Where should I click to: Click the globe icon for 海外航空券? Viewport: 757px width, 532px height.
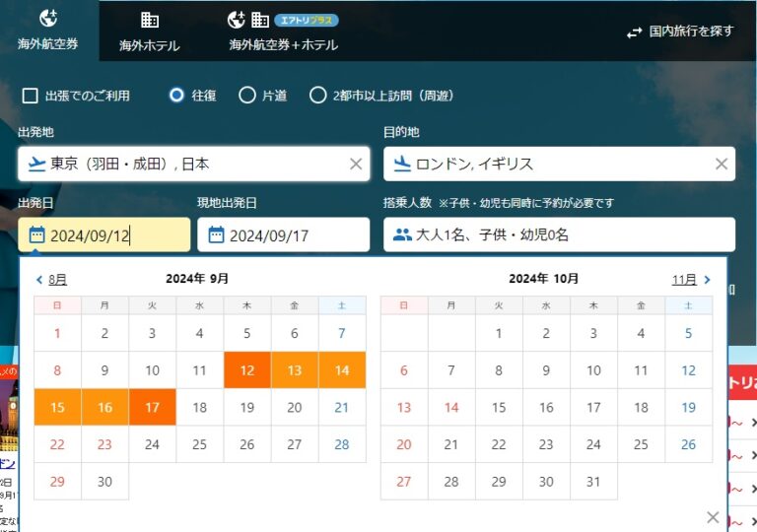click(x=48, y=18)
